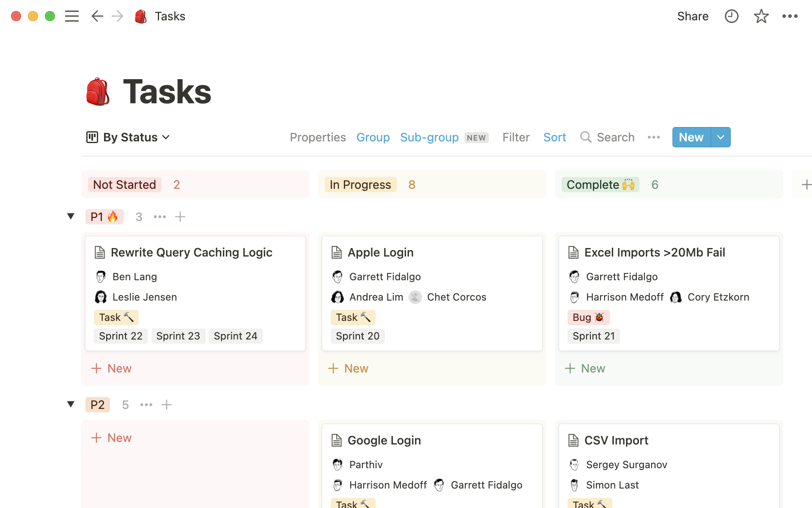Screen dimensions: 812x508
Task: Add a card to the P1 group with plus
Action: coord(180,217)
